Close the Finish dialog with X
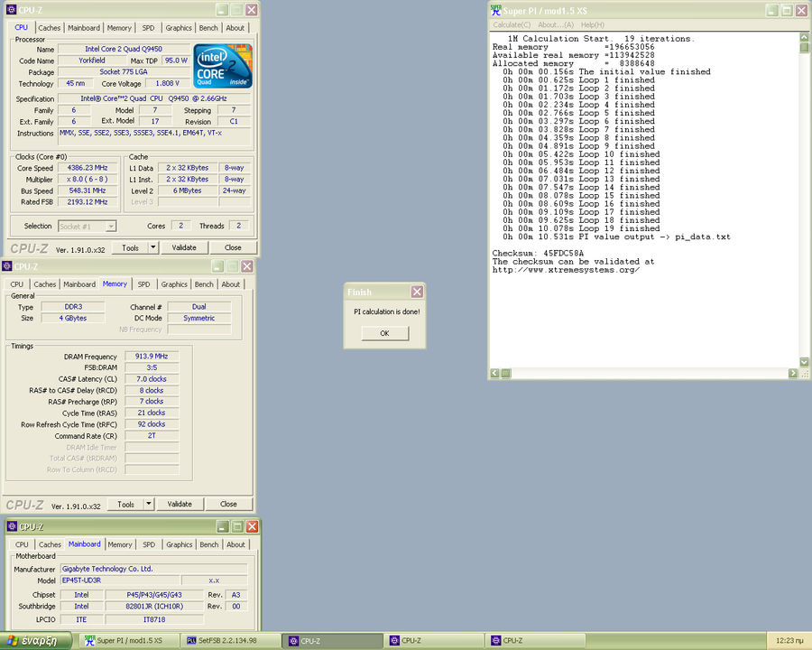 (x=417, y=292)
